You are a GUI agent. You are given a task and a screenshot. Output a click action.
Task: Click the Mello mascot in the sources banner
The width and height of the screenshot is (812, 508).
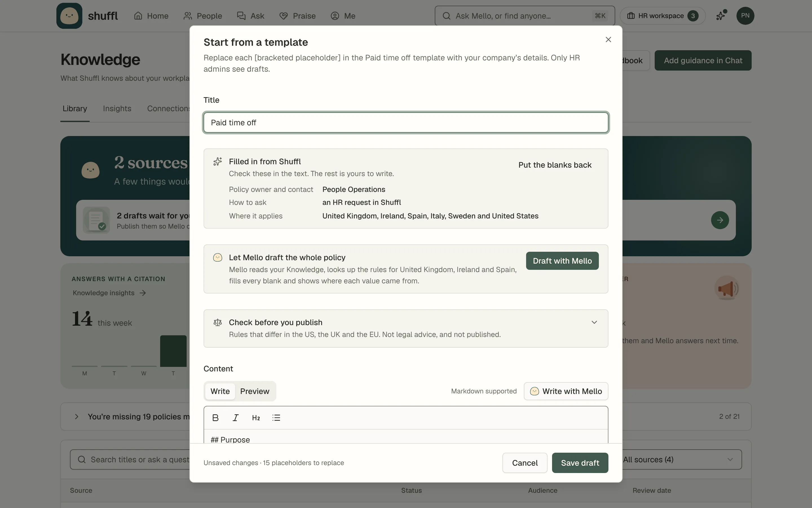click(90, 170)
